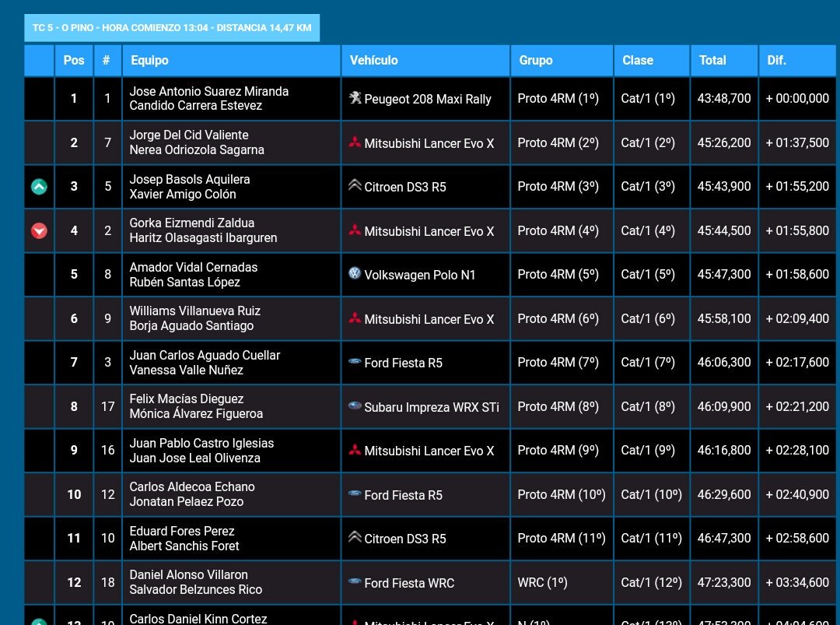This screenshot has height=625, width=840.
Task: Click Citroen logo in Josep Basols row
Action: (355, 185)
